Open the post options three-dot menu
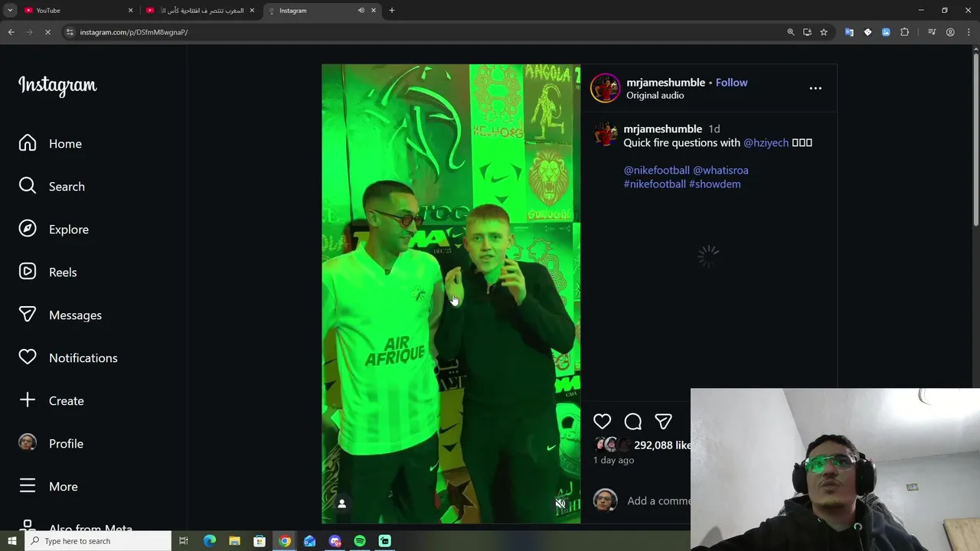This screenshot has width=980, height=551. [815, 88]
